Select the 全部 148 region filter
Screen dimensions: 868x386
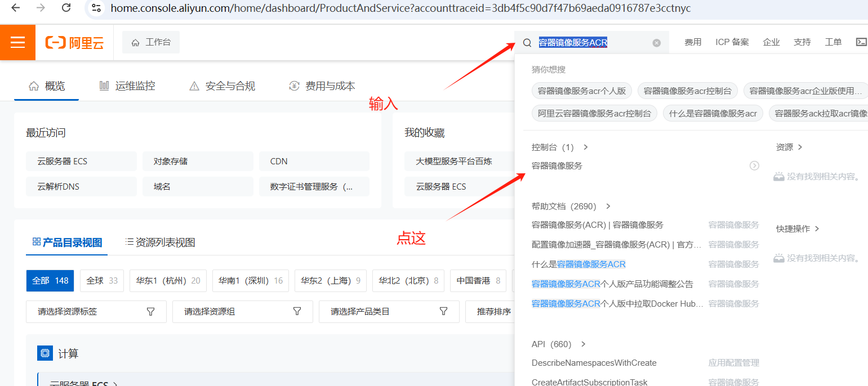pyautogui.click(x=50, y=281)
